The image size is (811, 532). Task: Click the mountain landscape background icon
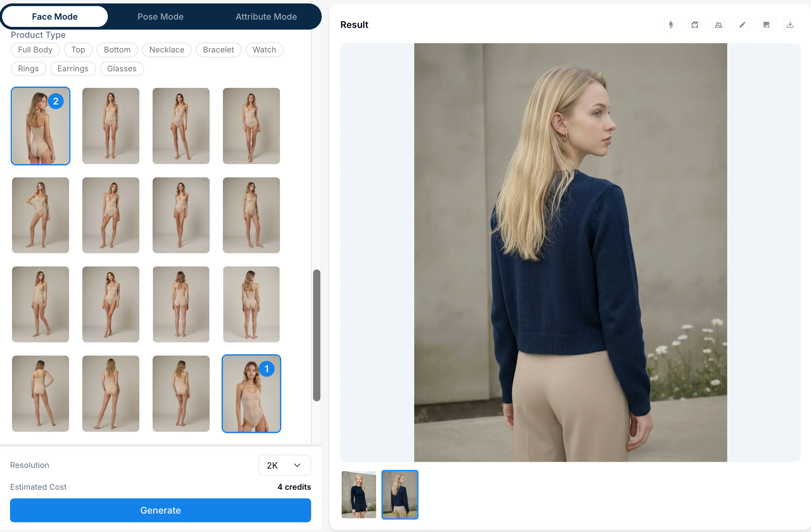718,24
